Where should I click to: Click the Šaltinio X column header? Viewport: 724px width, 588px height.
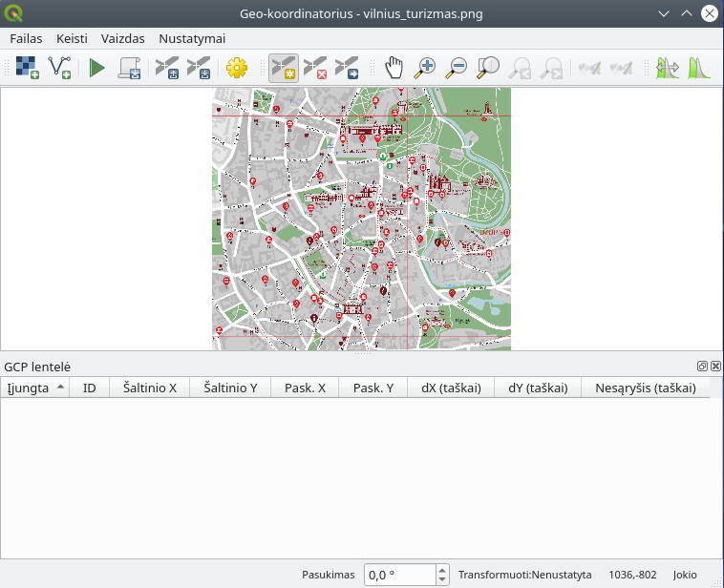point(150,388)
